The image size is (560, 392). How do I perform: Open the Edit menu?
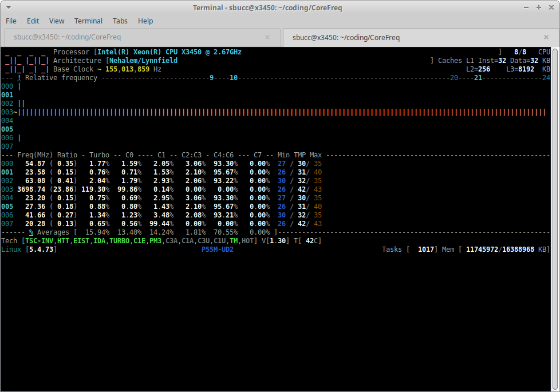click(x=33, y=21)
